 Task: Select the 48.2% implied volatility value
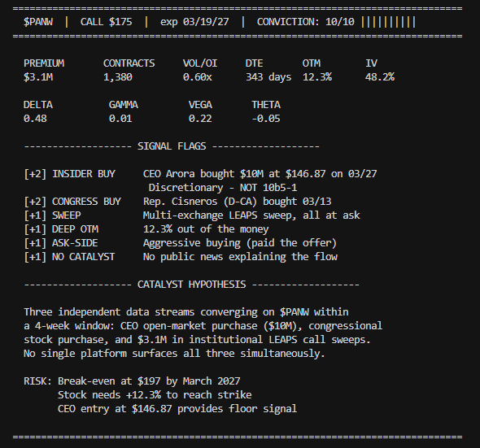(x=380, y=77)
